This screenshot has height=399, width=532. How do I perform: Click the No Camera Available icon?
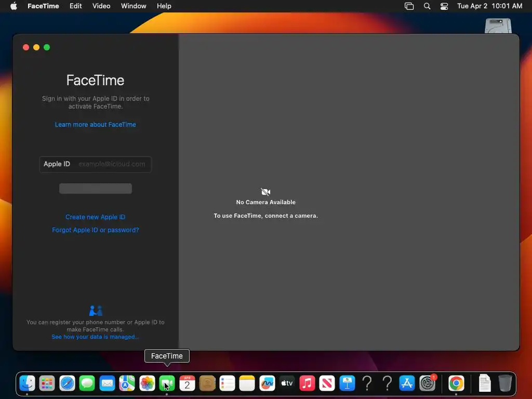tap(265, 192)
